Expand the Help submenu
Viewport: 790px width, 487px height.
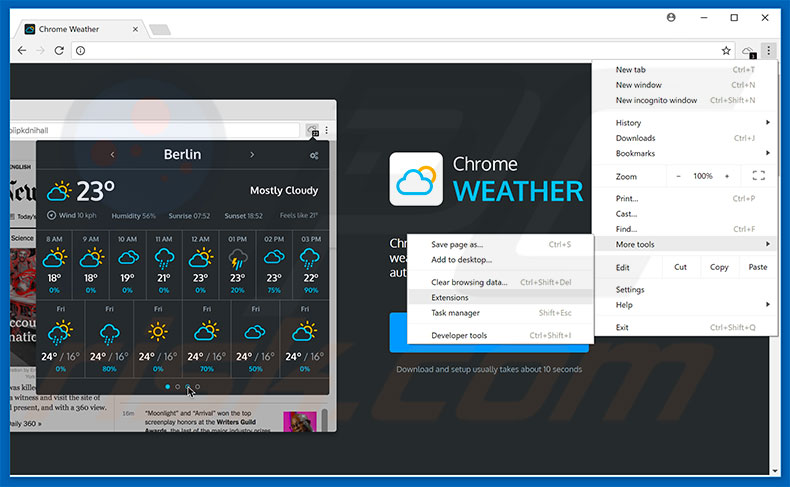coord(685,305)
